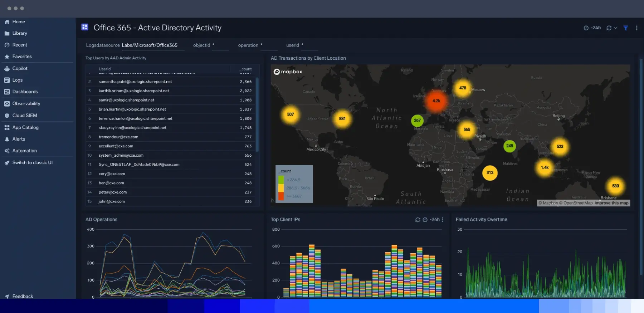
Task: Expand the refresh interval chevron in header
Action: click(615, 28)
